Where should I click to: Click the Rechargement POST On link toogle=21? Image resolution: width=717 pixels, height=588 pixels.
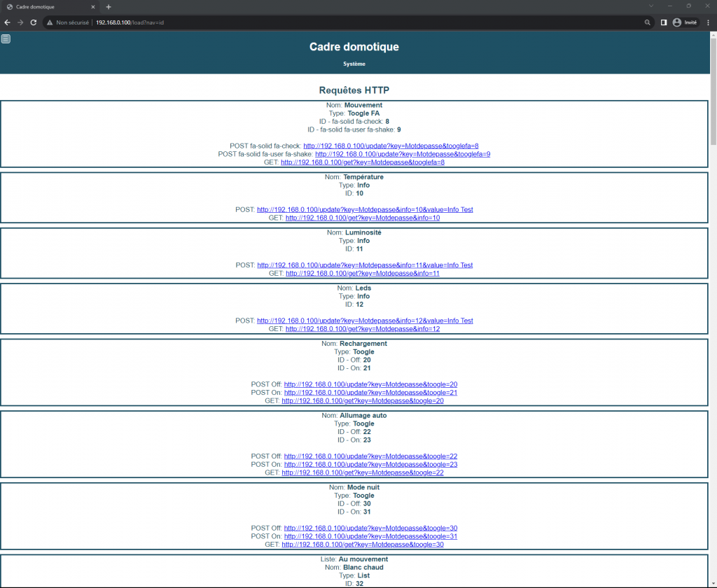[x=370, y=393]
